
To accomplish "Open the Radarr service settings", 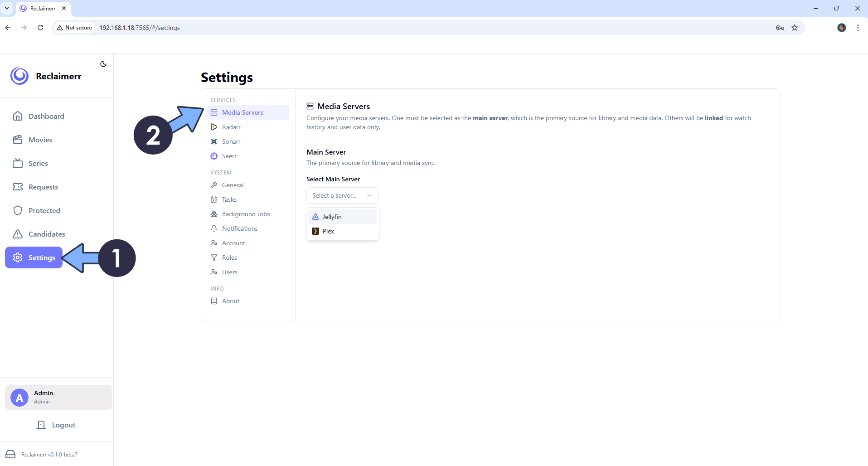I will pyautogui.click(x=231, y=127).
